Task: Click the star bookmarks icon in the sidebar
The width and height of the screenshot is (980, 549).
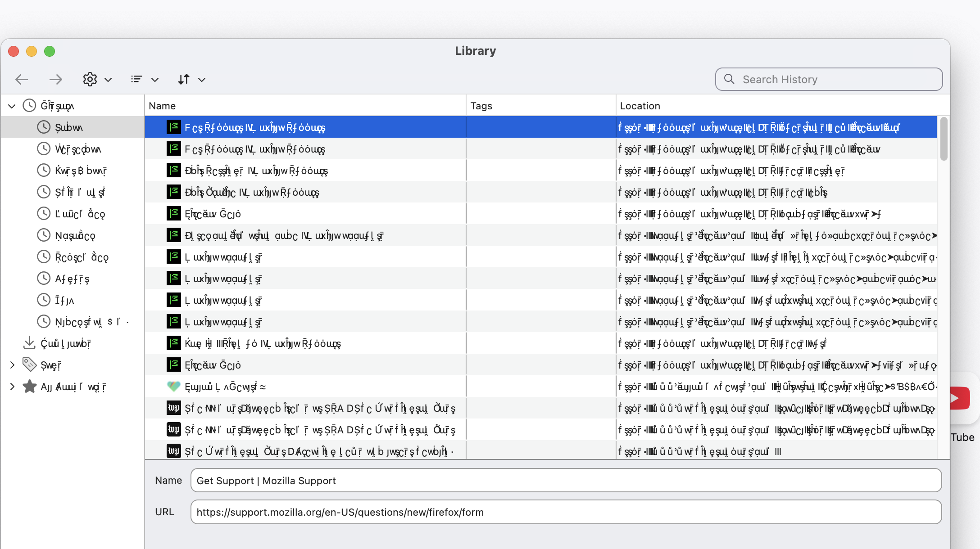Action: tap(30, 387)
